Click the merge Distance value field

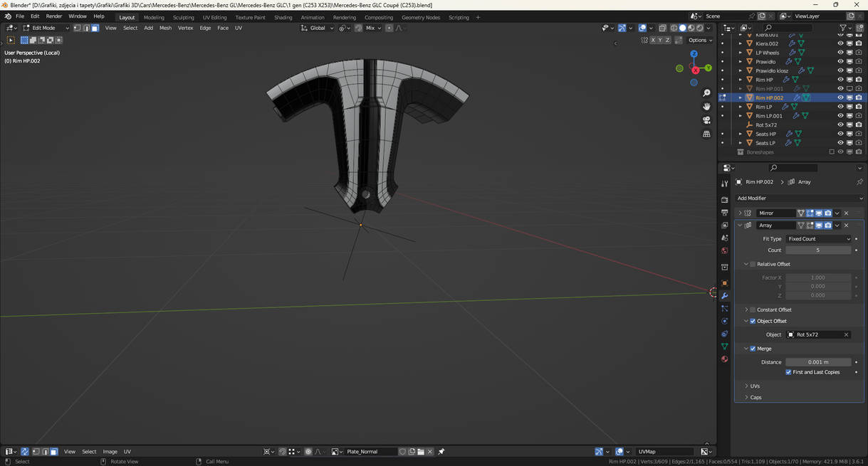[x=817, y=362]
